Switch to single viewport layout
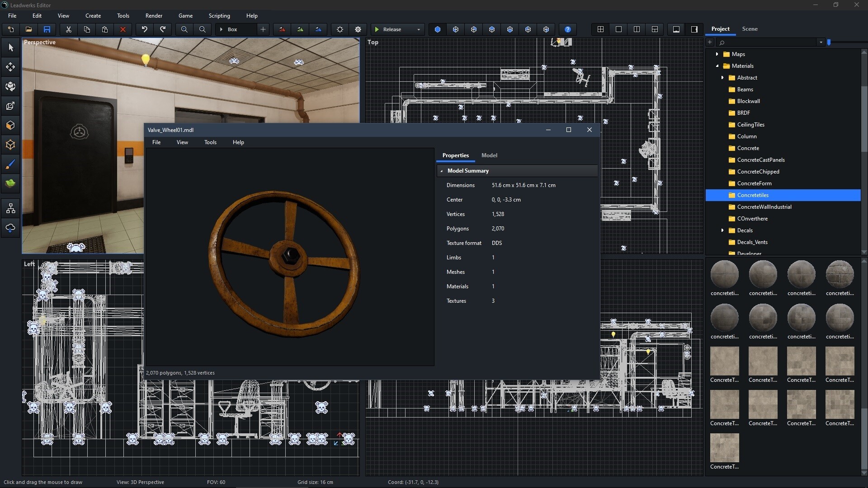Viewport: 868px width, 488px height. pyautogui.click(x=618, y=29)
